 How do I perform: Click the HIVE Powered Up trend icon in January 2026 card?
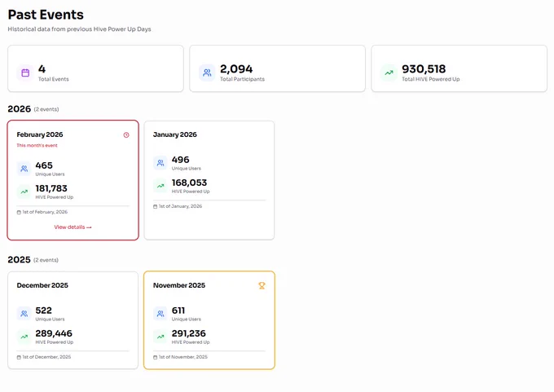pos(160,186)
